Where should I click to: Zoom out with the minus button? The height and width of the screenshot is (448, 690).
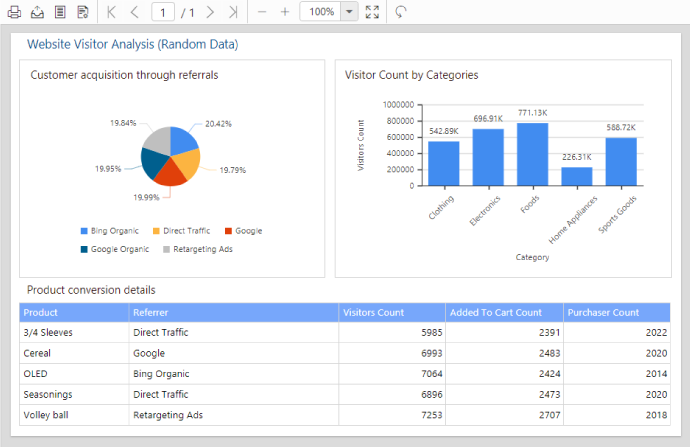pos(262,12)
